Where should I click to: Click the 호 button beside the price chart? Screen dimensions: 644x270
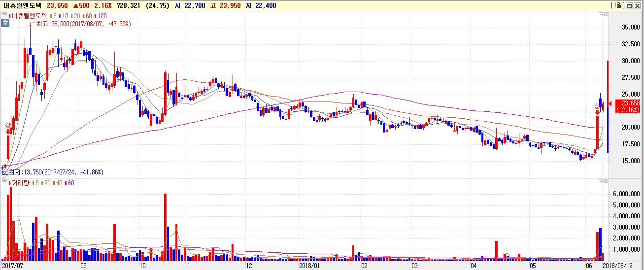[x=4, y=23]
